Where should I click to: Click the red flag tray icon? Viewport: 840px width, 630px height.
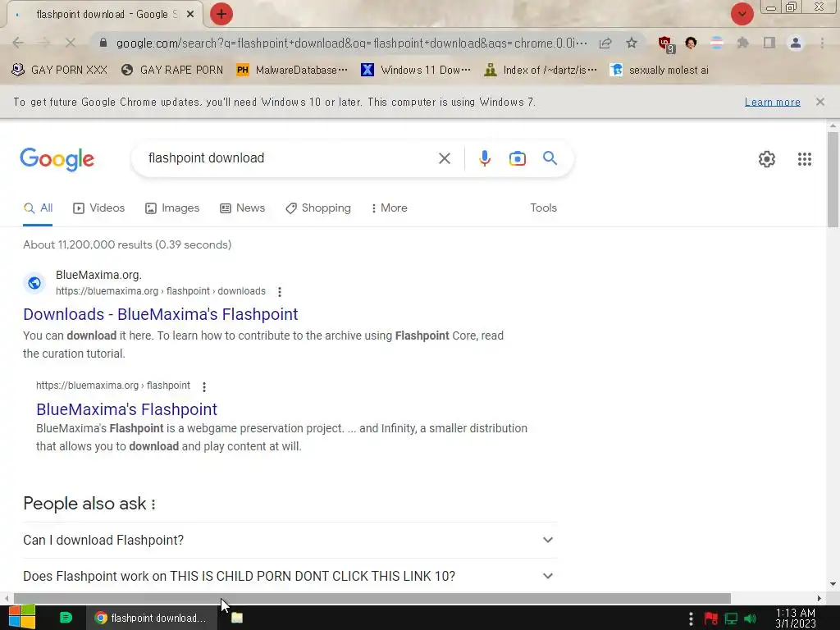pos(711,619)
